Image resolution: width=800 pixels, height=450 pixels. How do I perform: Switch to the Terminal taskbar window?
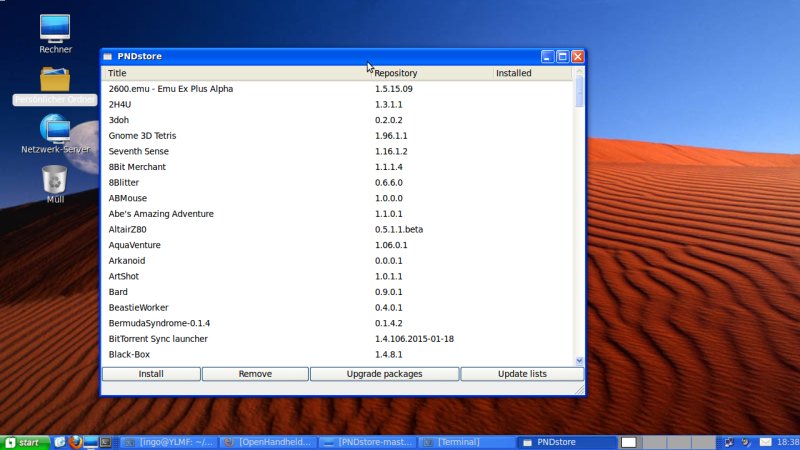[x=465, y=442]
